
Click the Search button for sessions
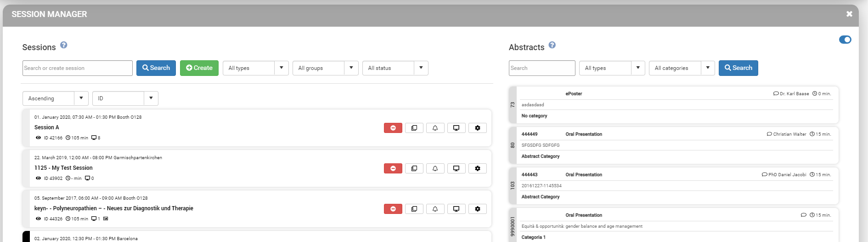[156, 68]
